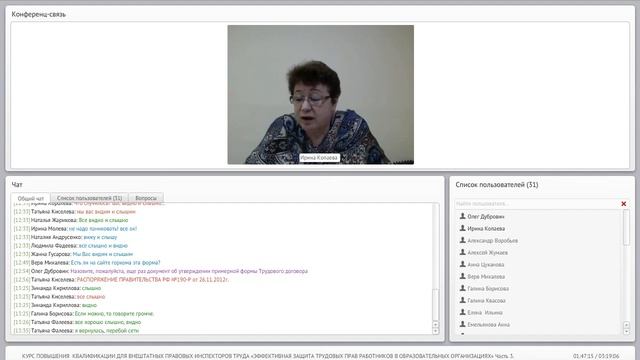This screenshot has width=640, height=360.
Task: Click the user list scroll down arrow
Action: pos(627,331)
